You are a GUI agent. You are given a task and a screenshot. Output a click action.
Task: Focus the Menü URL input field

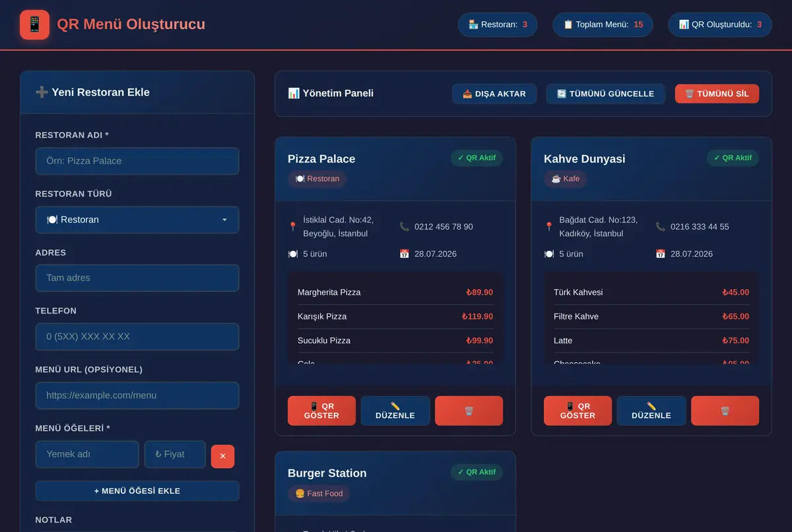point(137,395)
